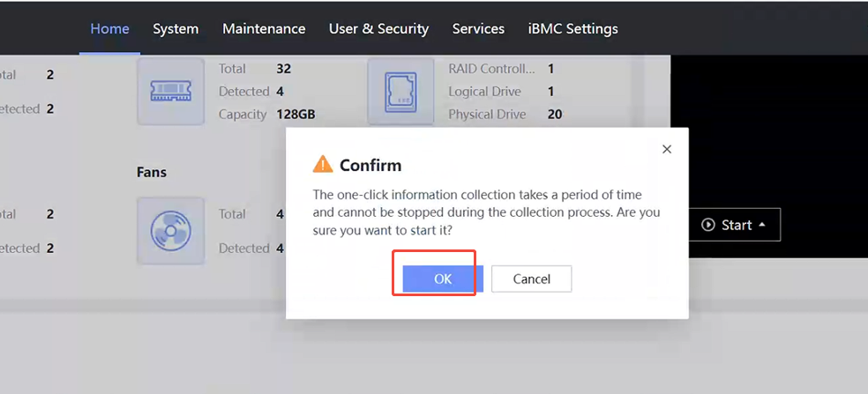Select the Services tab
868x394 pixels.
point(478,28)
